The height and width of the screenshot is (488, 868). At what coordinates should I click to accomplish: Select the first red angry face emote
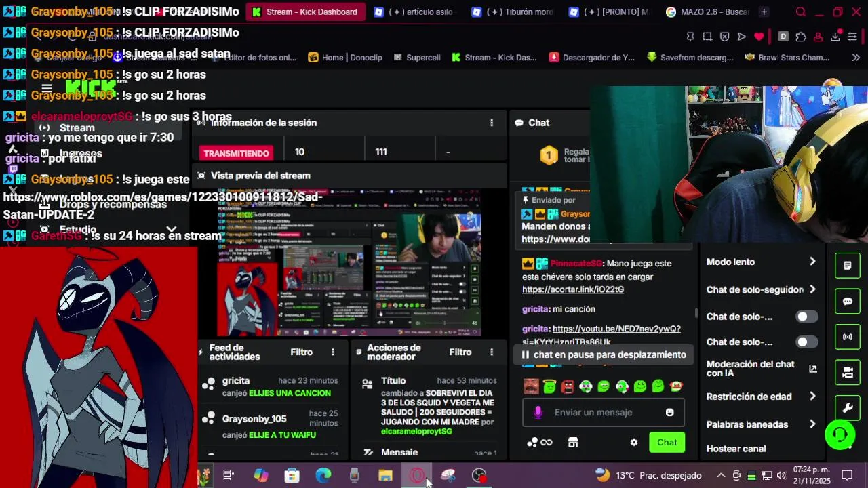point(531,386)
